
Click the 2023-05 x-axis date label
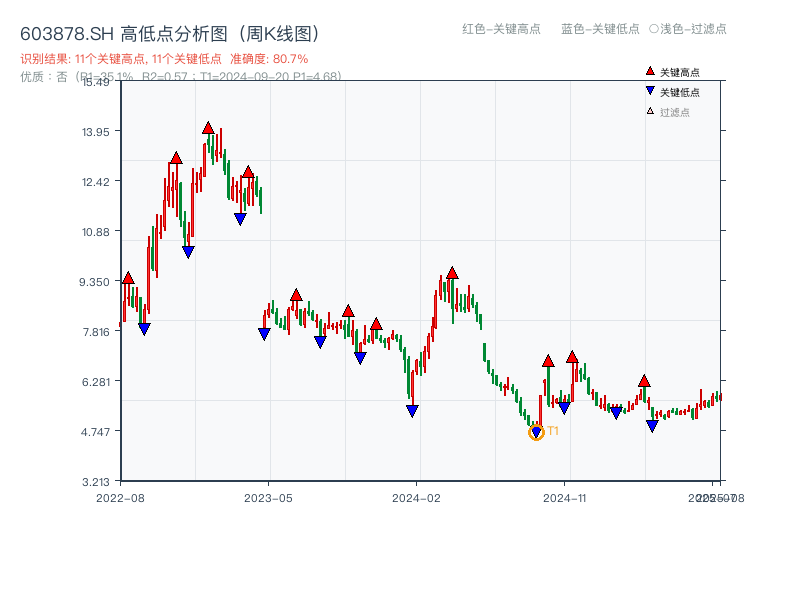pyautogui.click(x=268, y=497)
